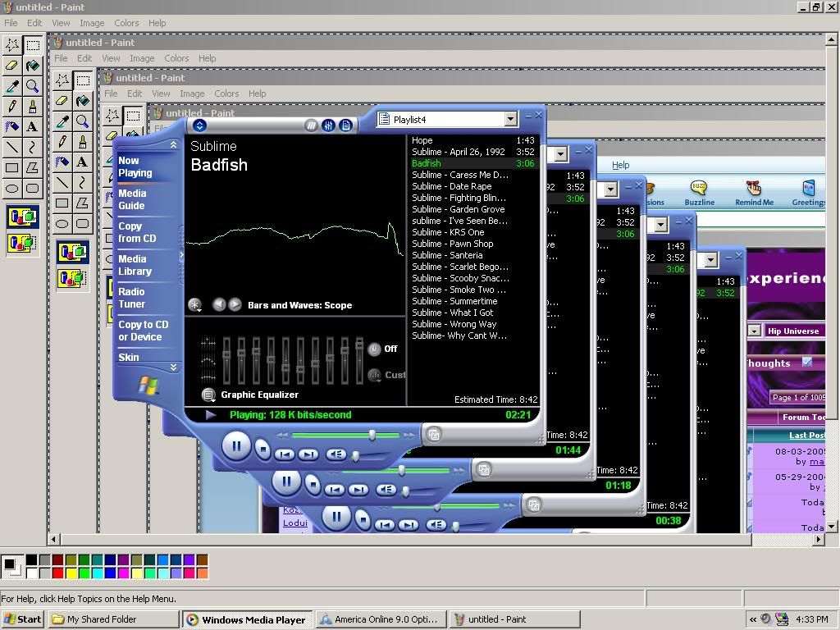This screenshot has height=630, width=840.
Task: Choose the Magnifier tool in the outermost toolbox
Action: (x=33, y=86)
